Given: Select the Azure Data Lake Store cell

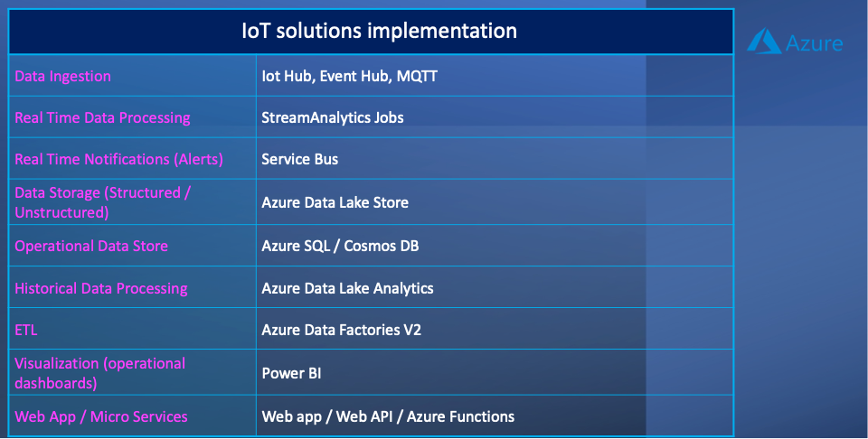Looking at the screenshot, I should pyautogui.click(x=495, y=201).
